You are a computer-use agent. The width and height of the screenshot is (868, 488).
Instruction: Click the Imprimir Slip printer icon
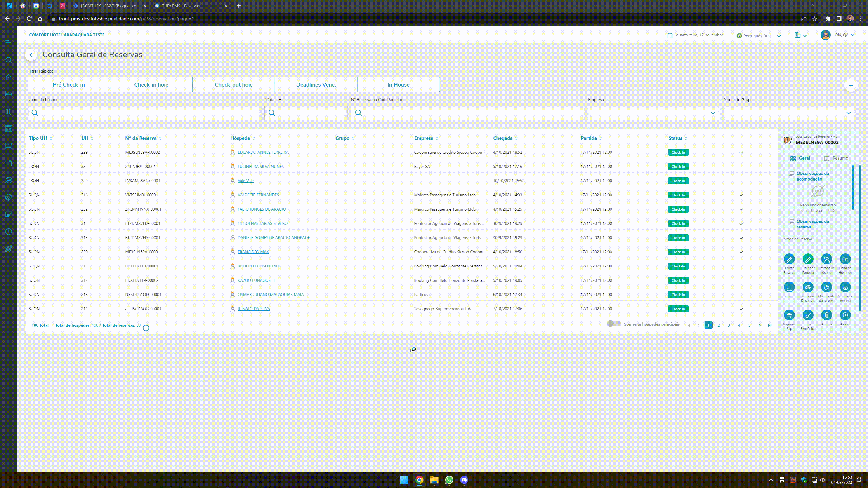tap(789, 315)
